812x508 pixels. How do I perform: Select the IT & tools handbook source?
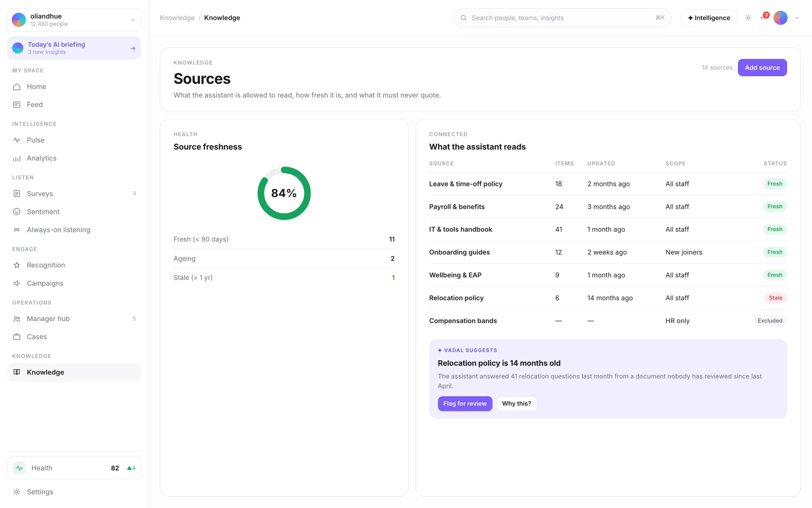pyautogui.click(x=608, y=230)
